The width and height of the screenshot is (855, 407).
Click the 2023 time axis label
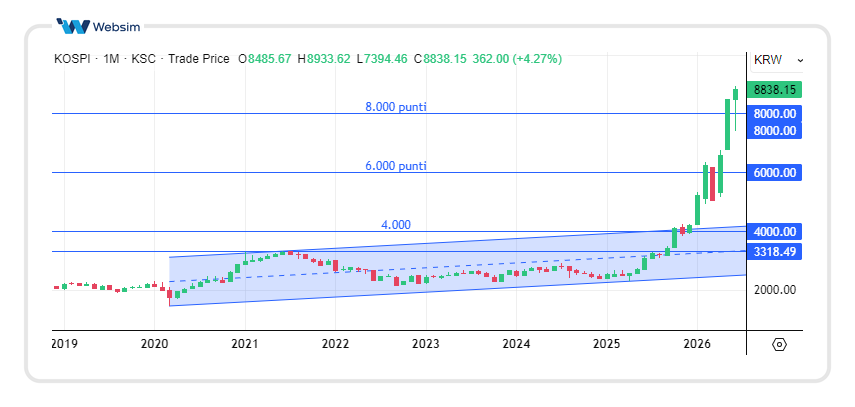coord(426,344)
